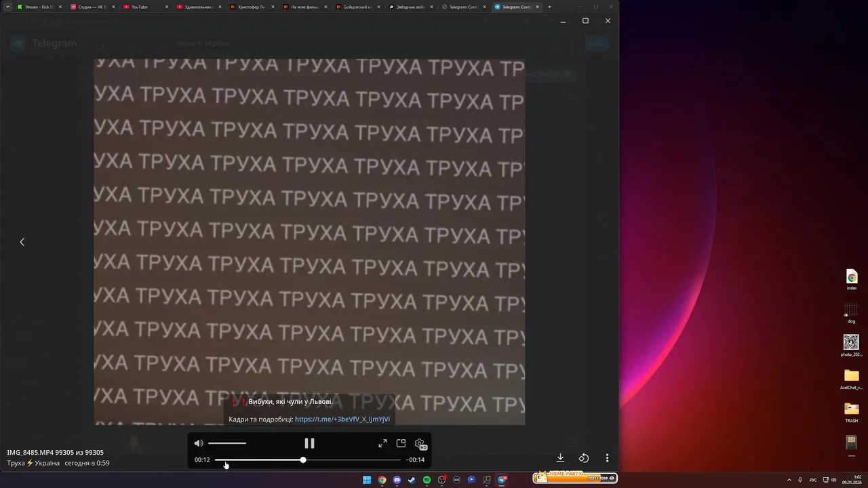Click the video seek bar handle
Screen dimensions: 868x488
click(303, 460)
